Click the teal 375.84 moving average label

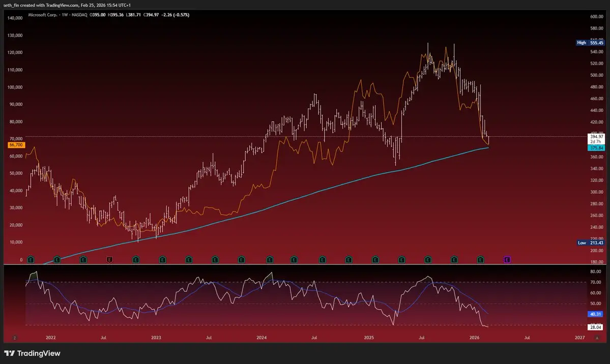(596, 148)
